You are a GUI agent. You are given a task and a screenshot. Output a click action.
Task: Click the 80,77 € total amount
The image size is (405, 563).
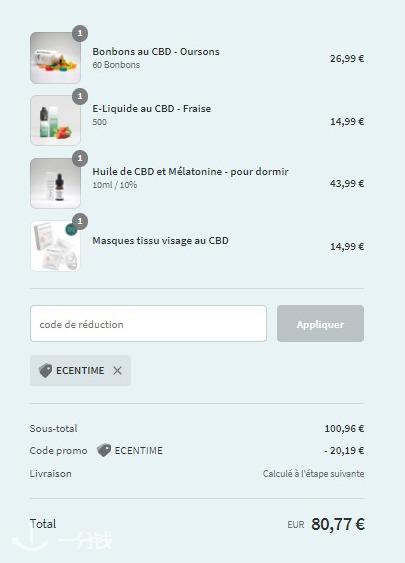[x=338, y=524]
